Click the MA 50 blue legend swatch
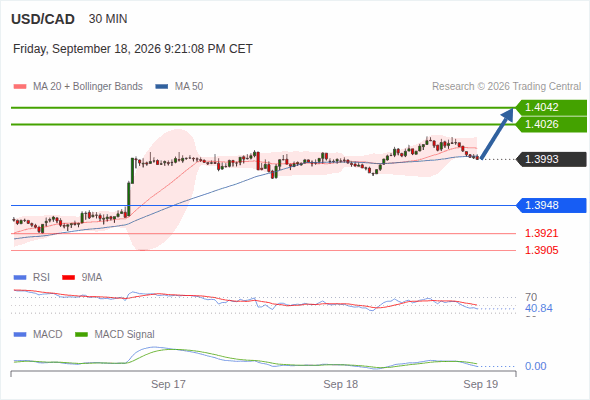 161,87
